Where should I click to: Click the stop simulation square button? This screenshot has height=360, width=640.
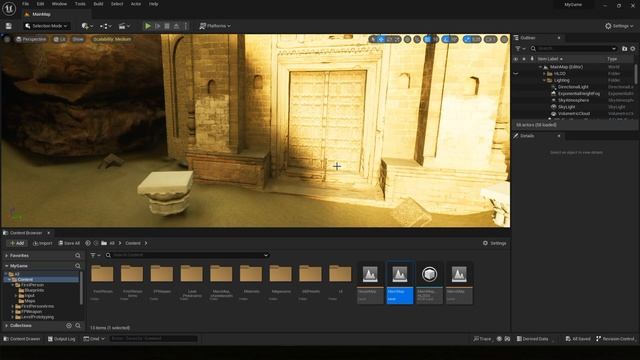click(167, 26)
